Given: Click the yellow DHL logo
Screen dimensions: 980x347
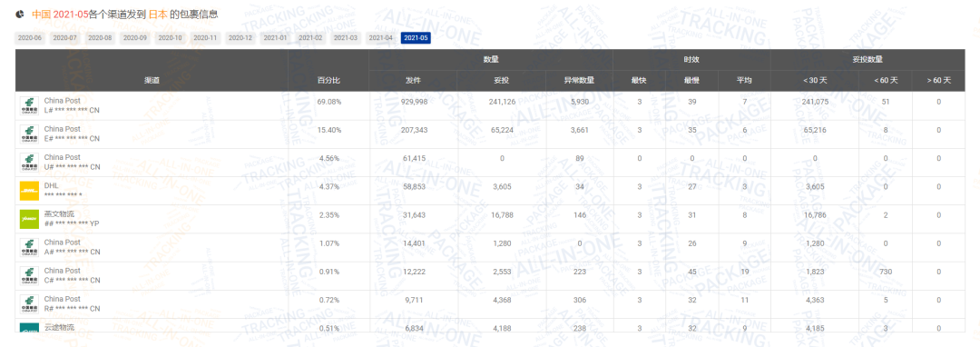Looking at the screenshot, I should (x=29, y=191).
